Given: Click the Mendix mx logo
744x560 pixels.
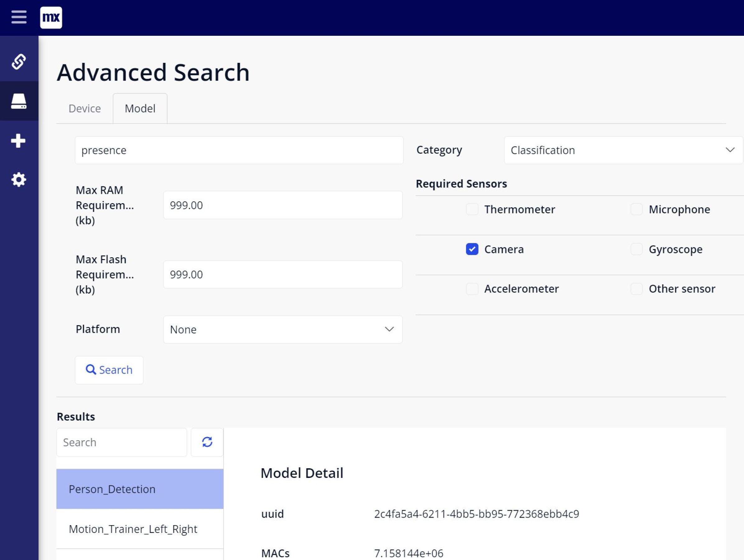Looking at the screenshot, I should pyautogui.click(x=51, y=17).
